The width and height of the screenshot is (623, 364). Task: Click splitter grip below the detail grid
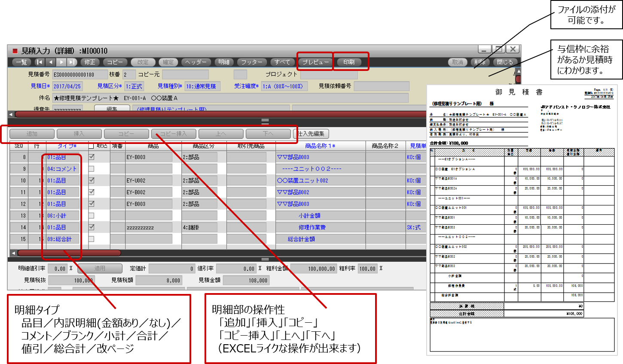[x=265, y=259]
